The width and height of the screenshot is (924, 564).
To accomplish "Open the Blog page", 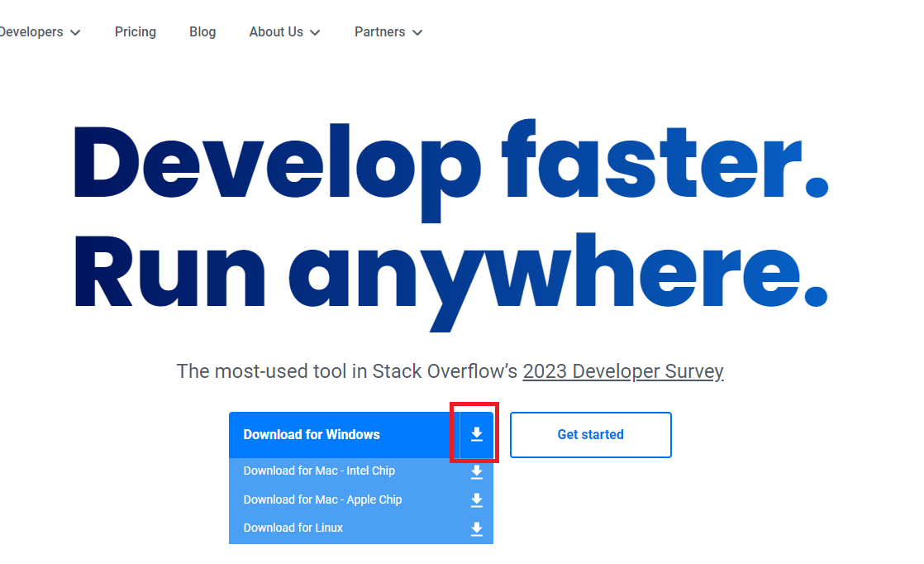I will click(202, 31).
